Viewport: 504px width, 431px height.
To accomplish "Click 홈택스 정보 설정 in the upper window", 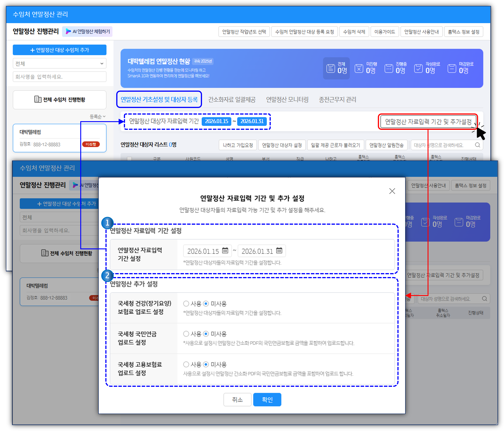I will 464,32.
